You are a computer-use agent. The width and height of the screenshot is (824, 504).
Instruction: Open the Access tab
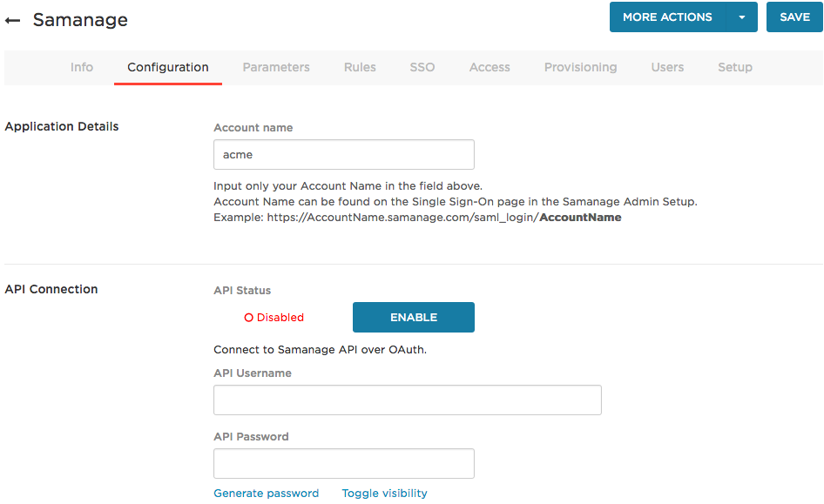(489, 67)
